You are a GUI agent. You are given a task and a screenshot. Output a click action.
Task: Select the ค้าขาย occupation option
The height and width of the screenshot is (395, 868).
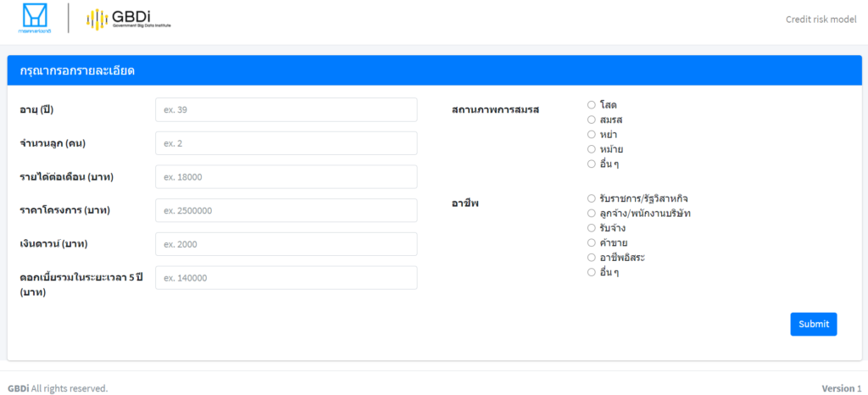[592, 242]
